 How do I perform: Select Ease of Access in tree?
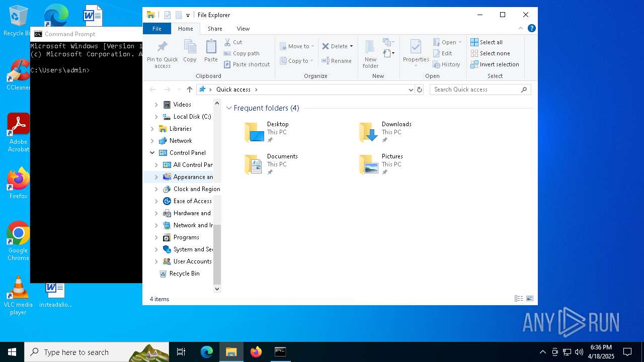192,201
